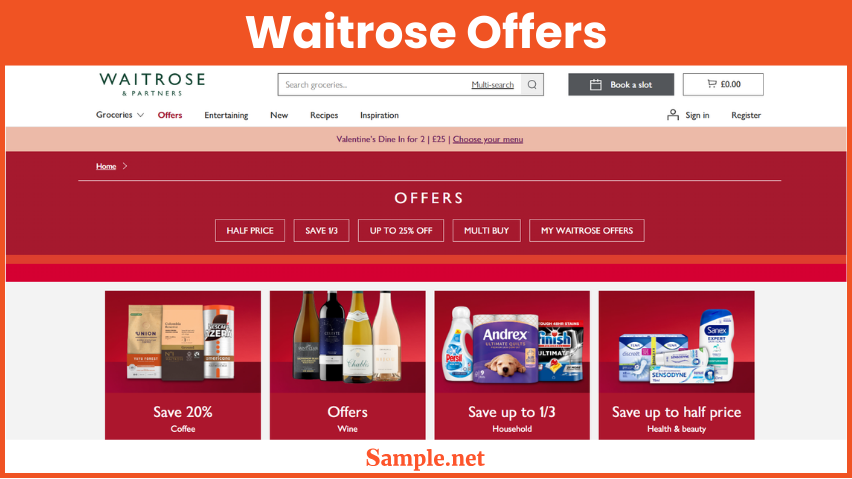852x479 pixels.
Task: Open the shopping trolley icon
Action: coord(712,84)
